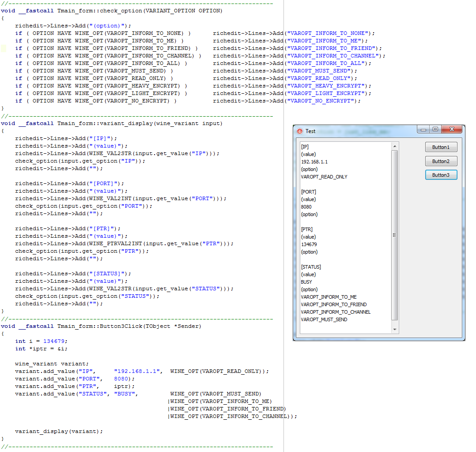The width and height of the screenshot is (476, 452).
Task: Click the VAROPT_INFORM_TO_FRIEND output line
Action: [334, 304]
